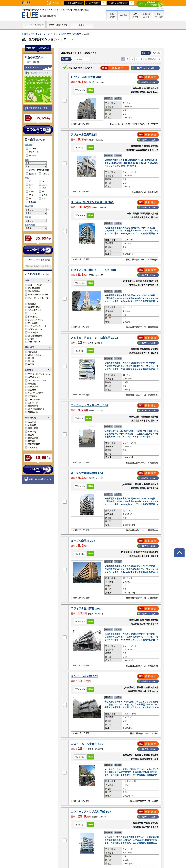Viewport: 186px width, 868px height.
Task: Open the photo of ＢＲＩＺＺ品川南Ｌｅ－Ｌｉｏｎ 308
Action: pyautogui.click(x=87, y=301)
